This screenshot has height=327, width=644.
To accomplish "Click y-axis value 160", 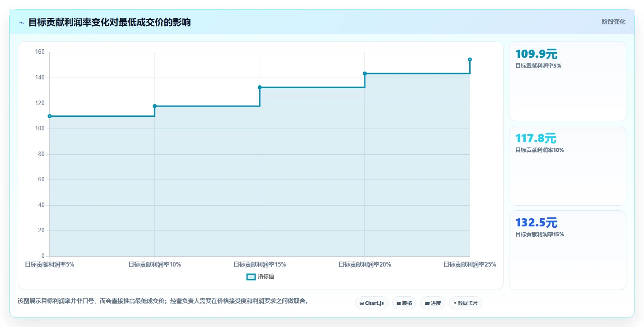I will tap(40, 52).
